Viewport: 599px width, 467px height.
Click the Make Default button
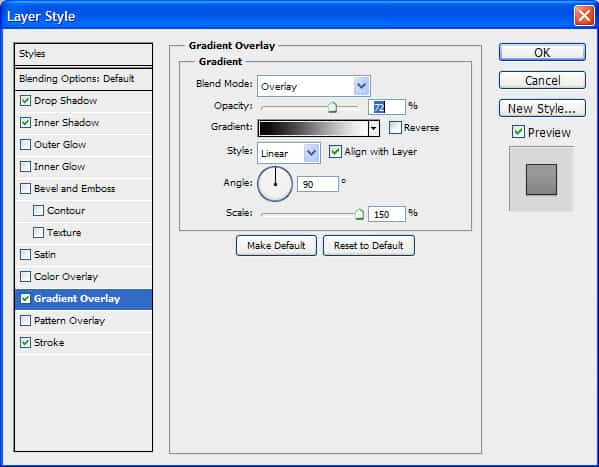pyautogui.click(x=276, y=245)
